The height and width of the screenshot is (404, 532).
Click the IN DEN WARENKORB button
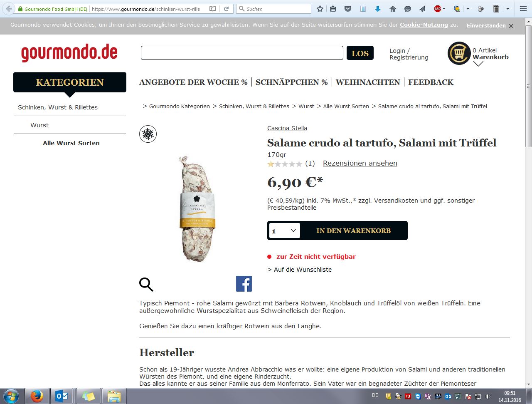pyautogui.click(x=354, y=231)
